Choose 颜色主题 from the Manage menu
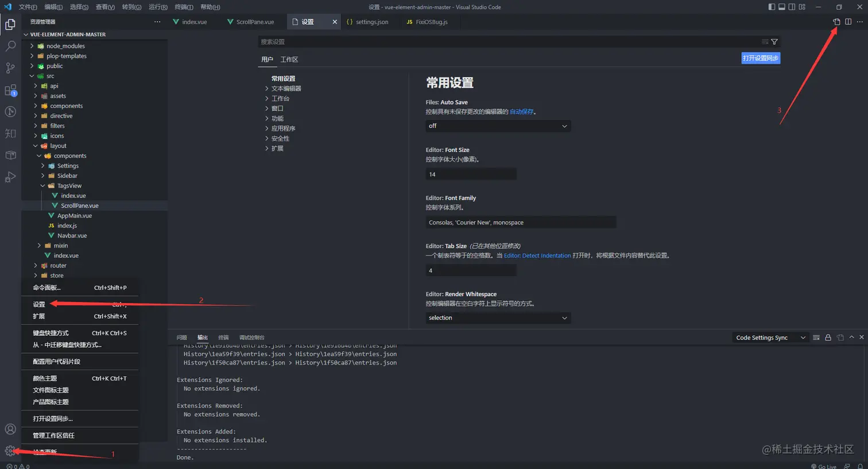868x469 pixels. 80,378
